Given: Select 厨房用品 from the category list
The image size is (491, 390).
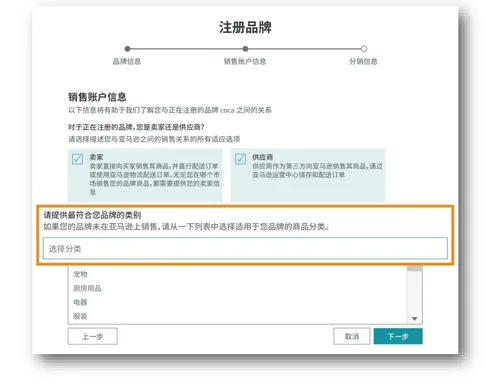Looking at the screenshot, I should tap(87, 288).
